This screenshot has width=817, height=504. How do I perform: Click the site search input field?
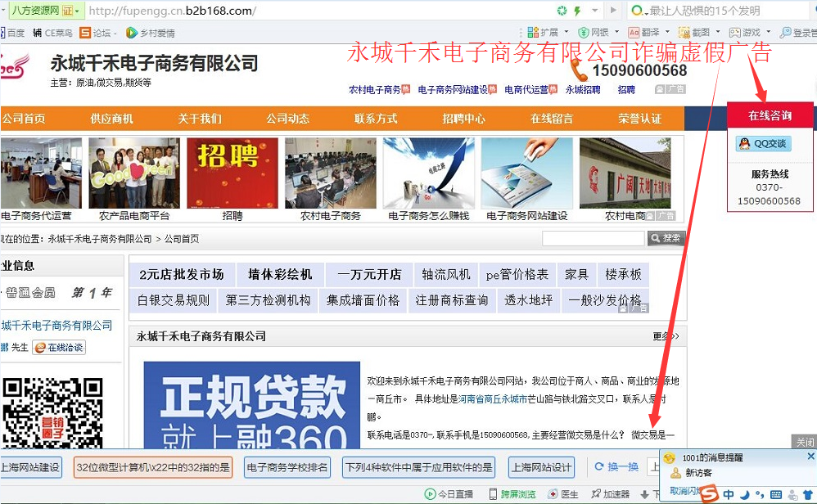point(594,238)
